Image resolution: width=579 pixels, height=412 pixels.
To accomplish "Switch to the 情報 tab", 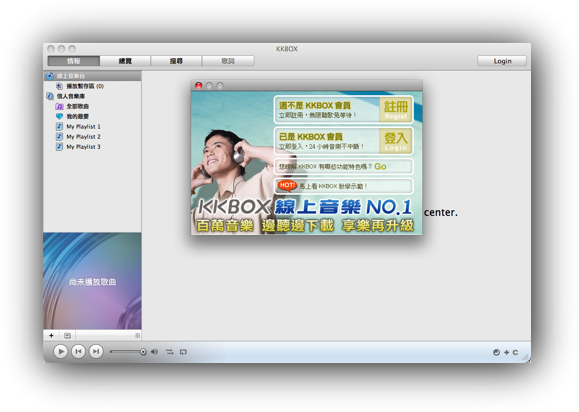I will pyautogui.click(x=73, y=61).
